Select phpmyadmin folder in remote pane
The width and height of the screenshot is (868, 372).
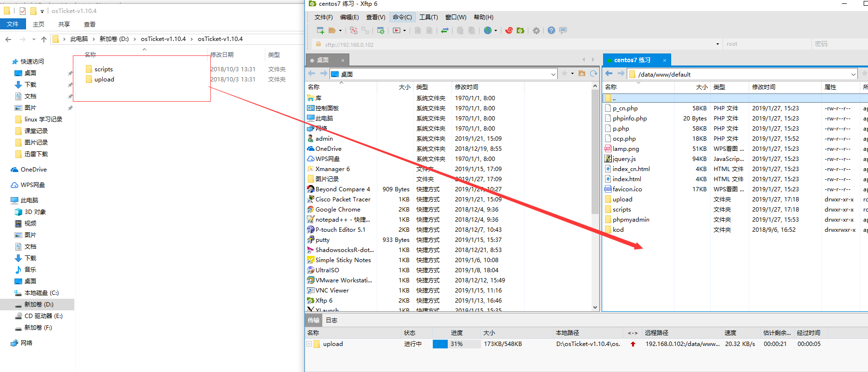pyautogui.click(x=631, y=219)
